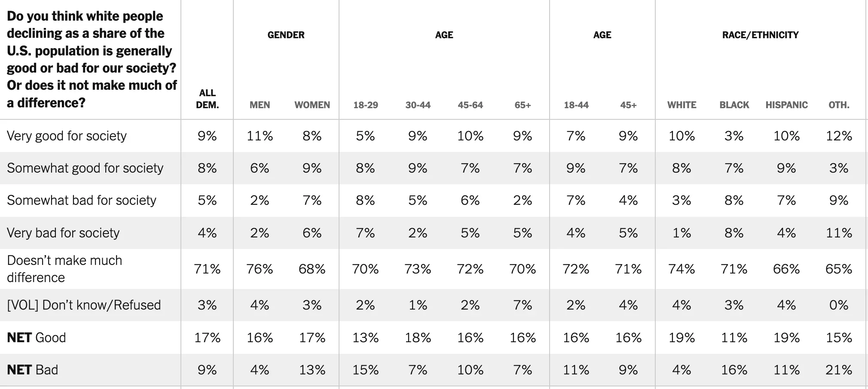The width and height of the screenshot is (868, 389).
Task: Select the 'Very good for society' row label
Action: (x=67, y=136)
